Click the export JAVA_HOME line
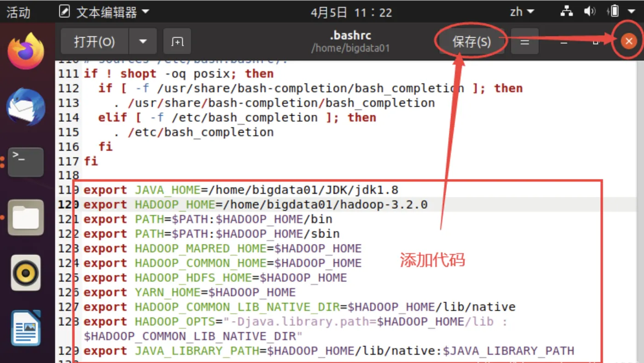The image size is (644, 363). [x=241, y=190]
